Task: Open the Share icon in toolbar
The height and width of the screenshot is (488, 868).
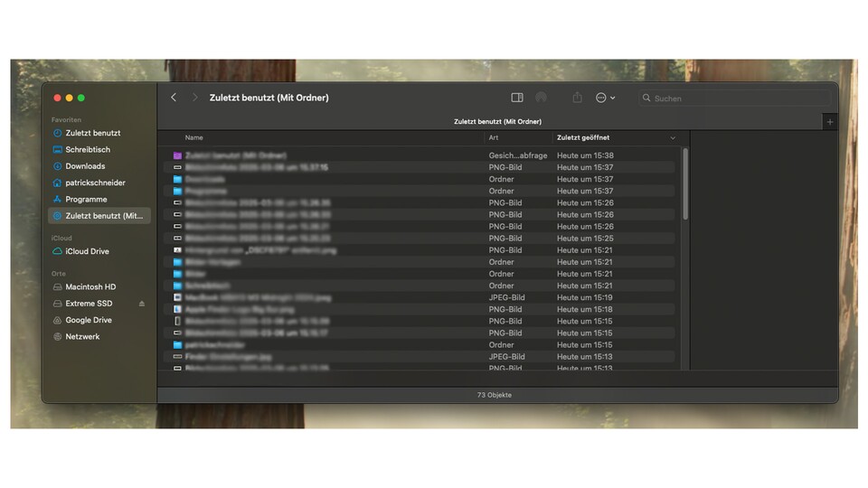Action: 577,98
